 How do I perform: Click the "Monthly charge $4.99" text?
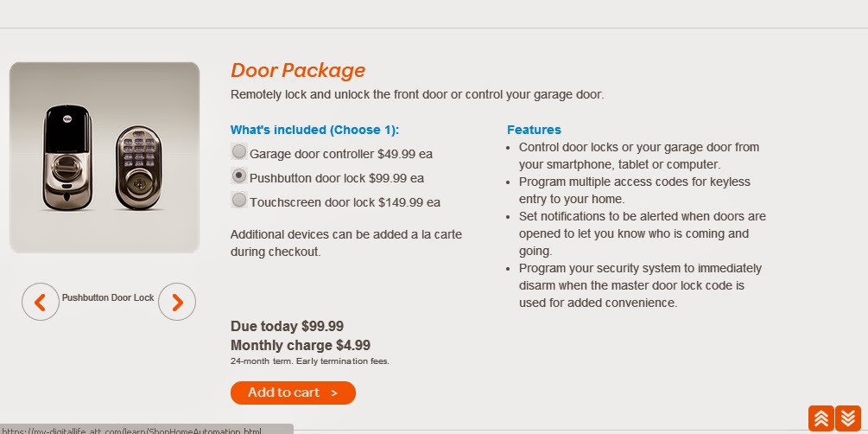(x=300, y=345)
